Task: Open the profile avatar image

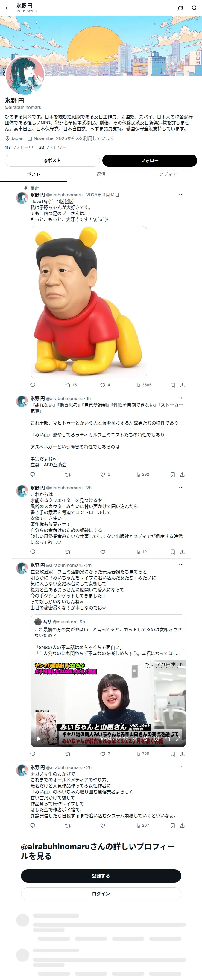Action: [25, 75]
